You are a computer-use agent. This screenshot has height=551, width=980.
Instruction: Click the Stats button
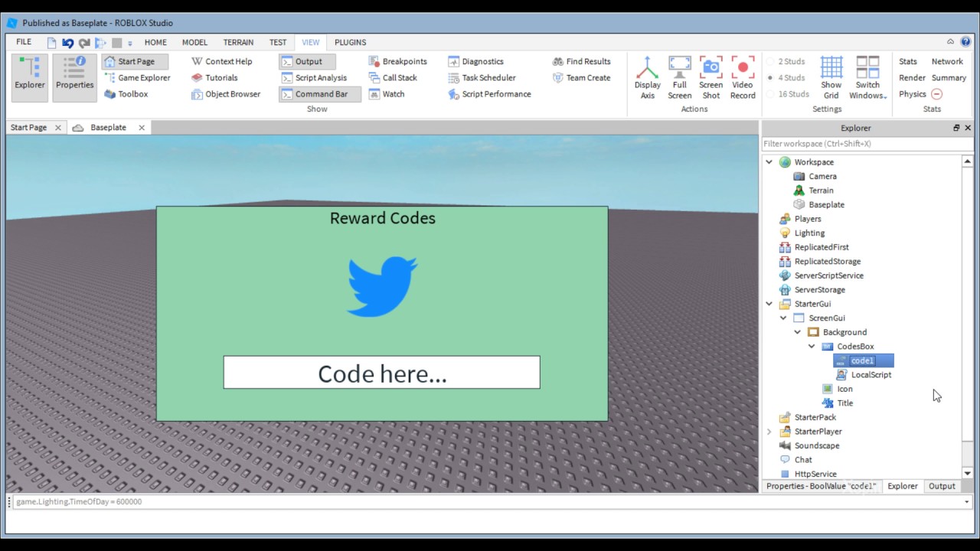(x=908, y=61)
